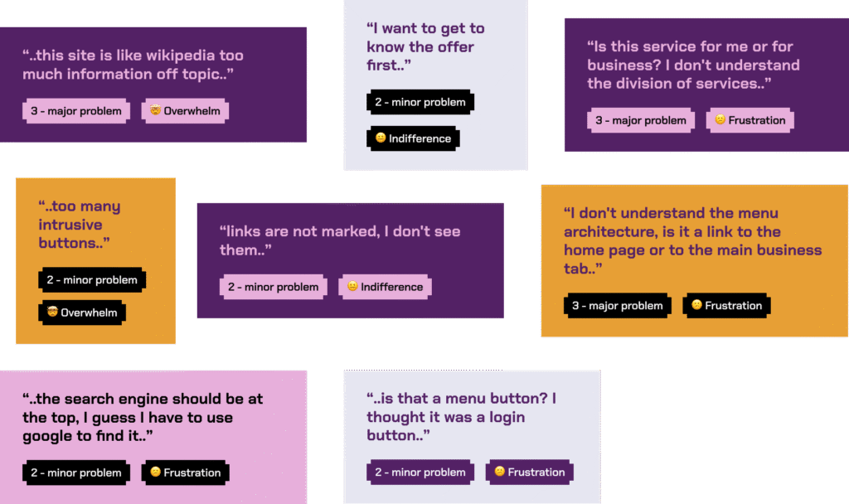The height and width of the screenshot is (504, 849).
Task: Select '3 - major problem' tag on services division card
Action: [641, 120]
